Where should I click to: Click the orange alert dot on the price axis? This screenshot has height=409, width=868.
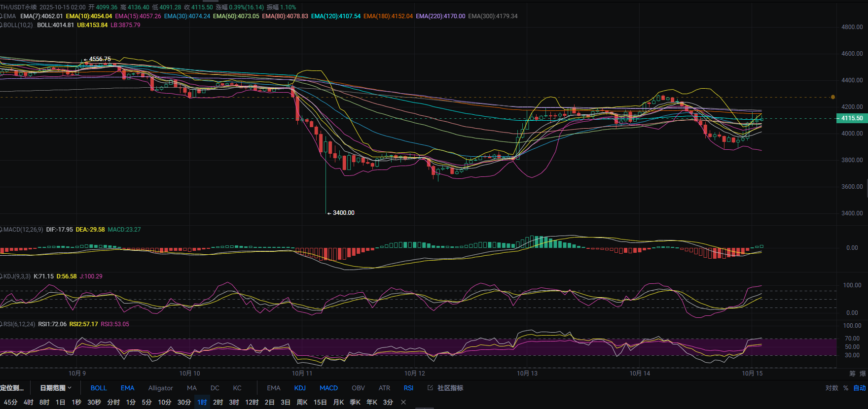(833, 97)
